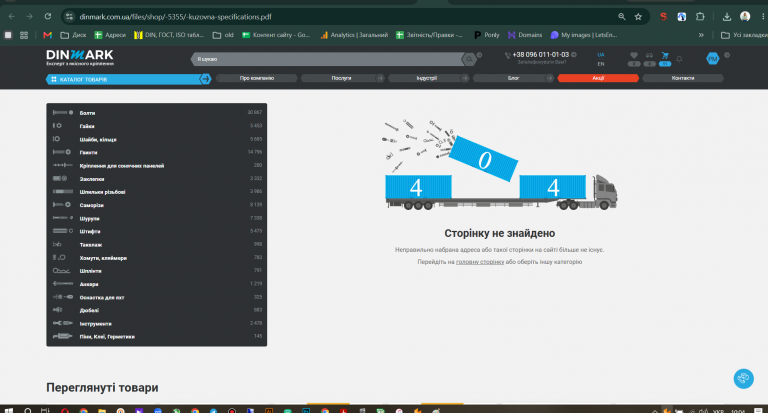768x413 pixels.
Task: Open the shopping cart icon
Action: 665,55
